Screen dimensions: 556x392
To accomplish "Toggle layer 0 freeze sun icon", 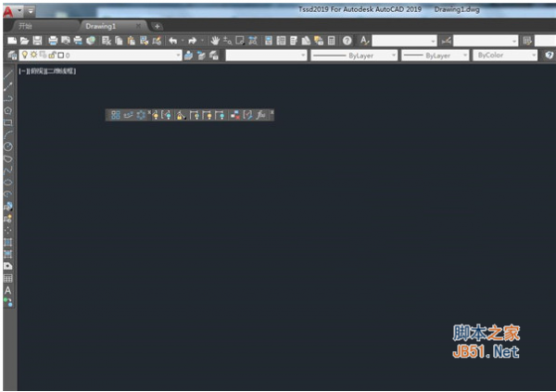I will (33, 55).
